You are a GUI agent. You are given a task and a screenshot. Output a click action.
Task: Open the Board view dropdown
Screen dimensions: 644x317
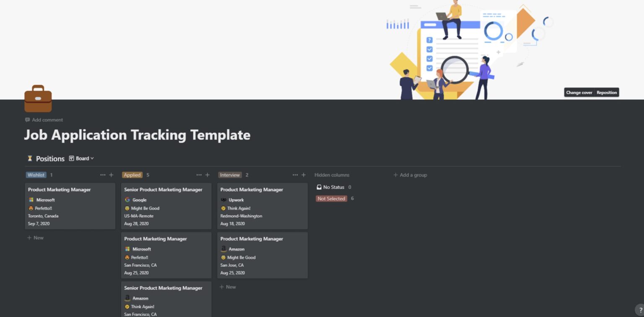coord(82,158)
